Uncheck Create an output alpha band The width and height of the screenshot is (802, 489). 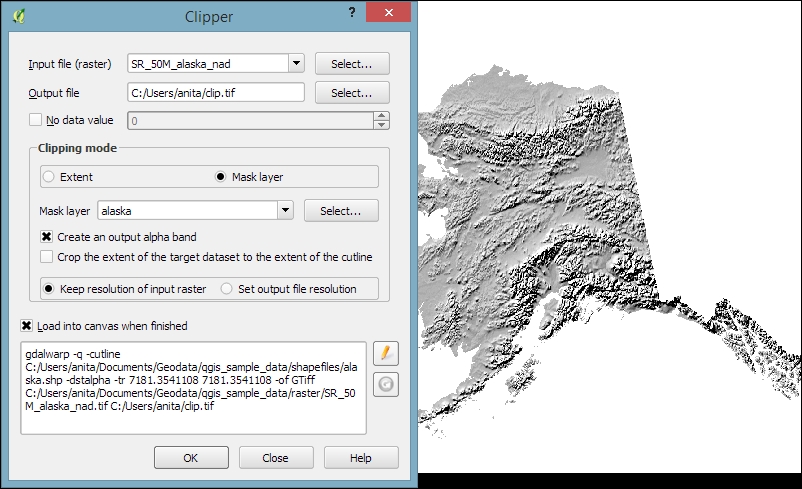(47, 237)
